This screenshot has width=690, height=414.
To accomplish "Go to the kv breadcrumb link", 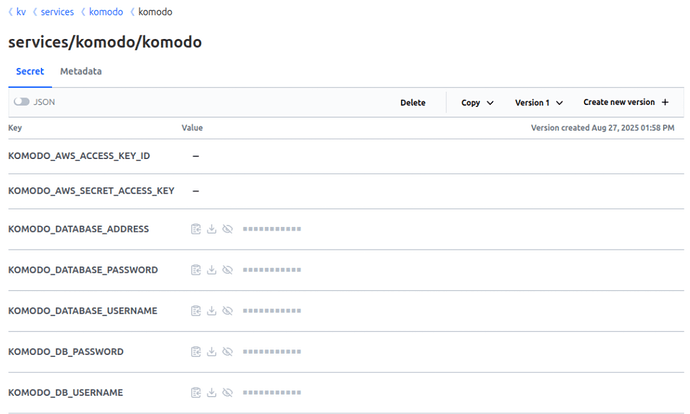I will point(21,12).
